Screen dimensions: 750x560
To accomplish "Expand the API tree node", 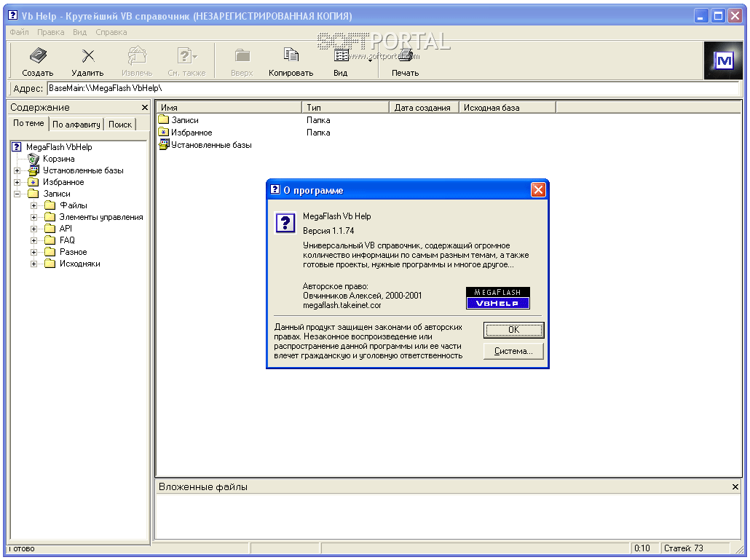I will (x=34, y=229).
